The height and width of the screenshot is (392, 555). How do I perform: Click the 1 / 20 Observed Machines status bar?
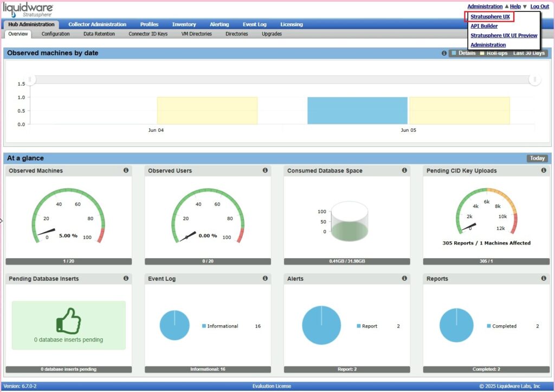(69, 261)
